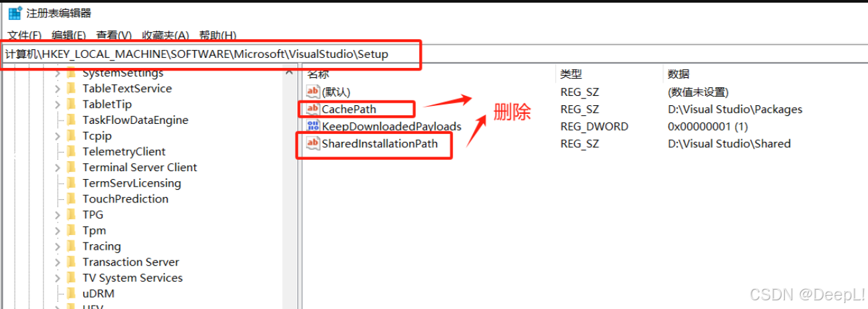Image resolution: width=868 pixels, height=309 pixels.
Task: Open the 查看(V) view menu
Action: 114,35
